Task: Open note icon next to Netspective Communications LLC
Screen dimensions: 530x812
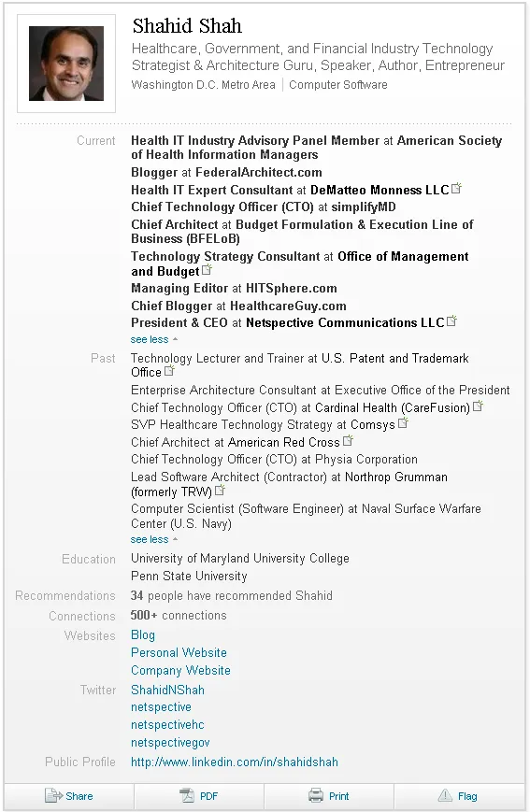Action: (x=451, y=321)
